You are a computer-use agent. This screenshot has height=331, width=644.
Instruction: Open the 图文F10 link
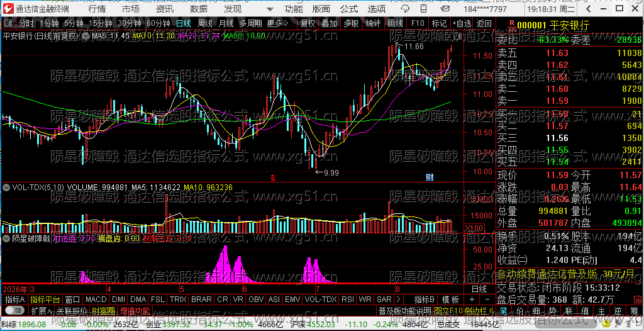(447, 310)
